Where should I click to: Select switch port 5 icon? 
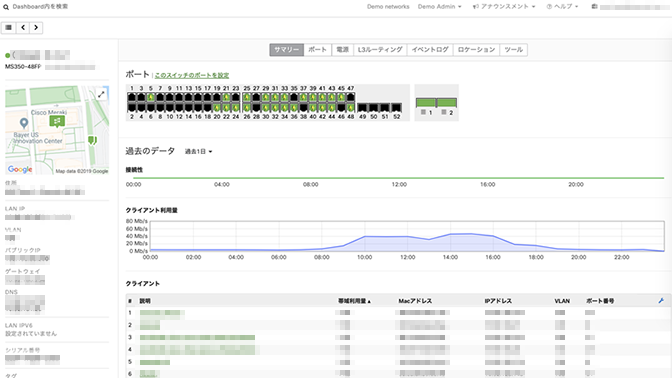point(150,97)
